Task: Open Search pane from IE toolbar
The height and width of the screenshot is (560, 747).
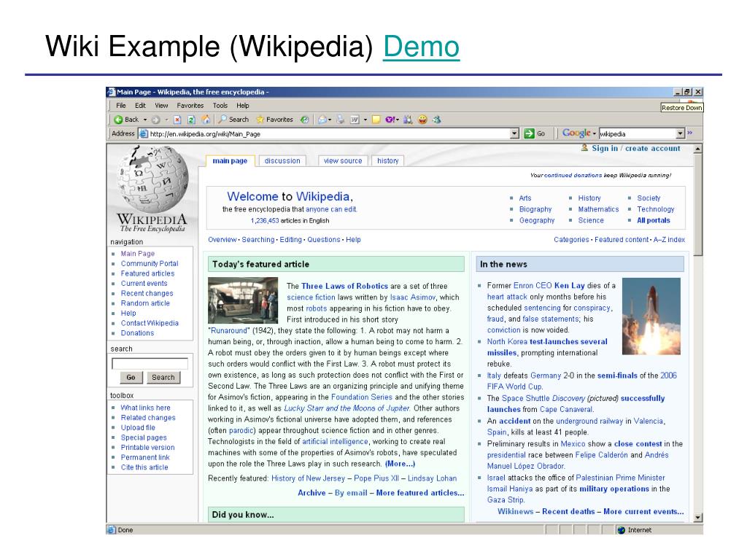Action: tap(233, 120)
